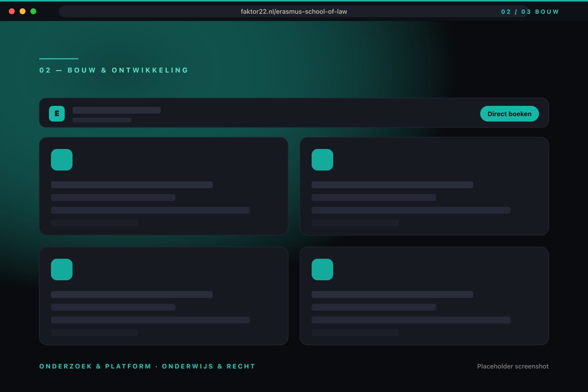Click the faktor22.nl address bar
Image resolution: width=588 pixels, height=392 pixels.
click(x=294, y=11)
